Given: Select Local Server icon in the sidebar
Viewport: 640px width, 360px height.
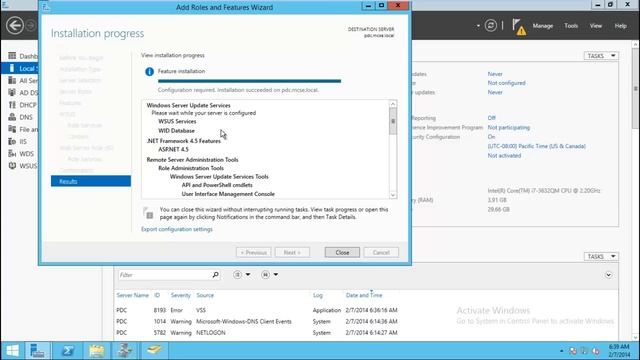Looking at the screenshot, I should point(12,68).
